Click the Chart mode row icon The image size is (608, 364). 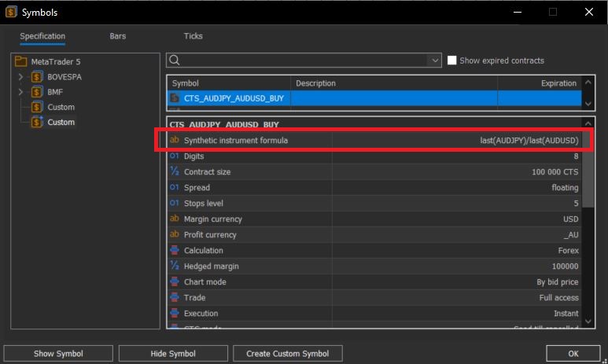(x=175, y=281)
